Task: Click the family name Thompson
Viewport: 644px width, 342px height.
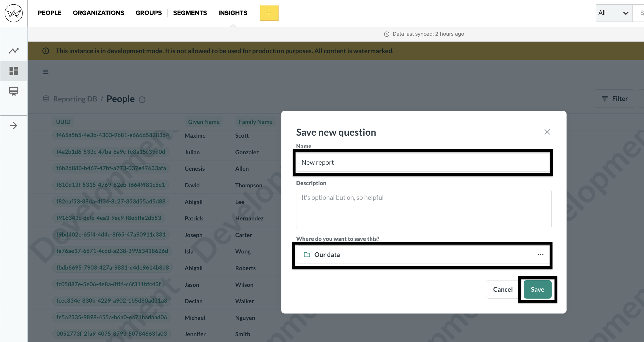Action: (x=249, y=185)
